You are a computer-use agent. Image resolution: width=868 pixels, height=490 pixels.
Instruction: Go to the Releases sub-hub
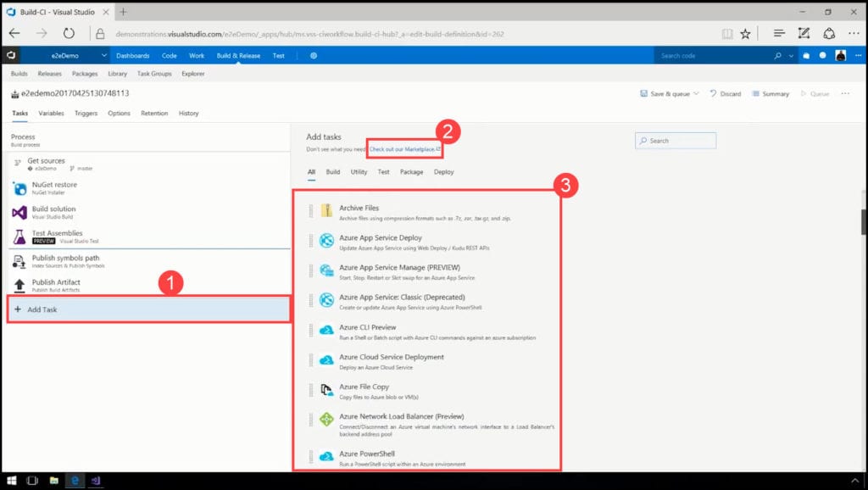click(50, 74)
